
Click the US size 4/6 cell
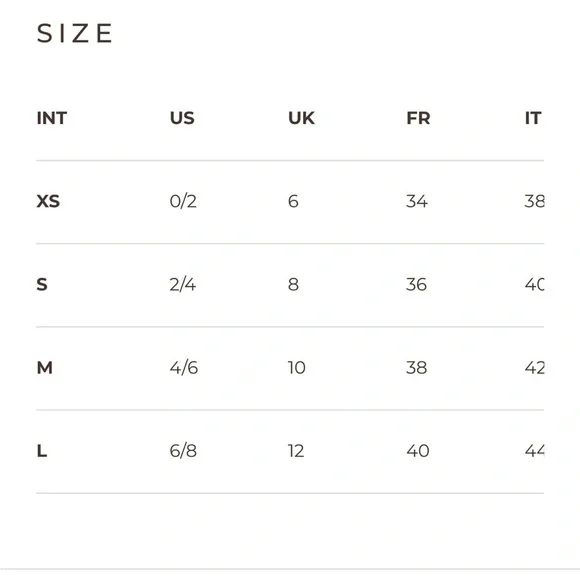pyautogui.click(x=184, y=368)
